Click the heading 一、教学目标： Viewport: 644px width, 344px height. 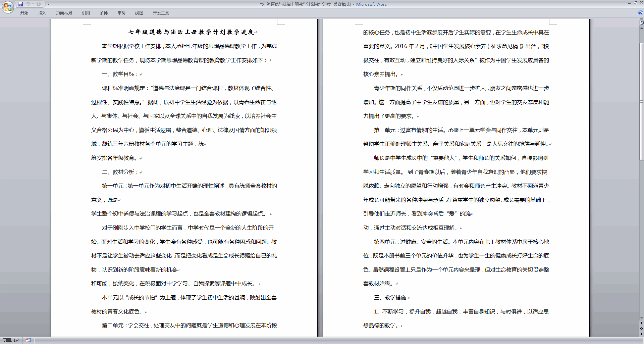120,74
